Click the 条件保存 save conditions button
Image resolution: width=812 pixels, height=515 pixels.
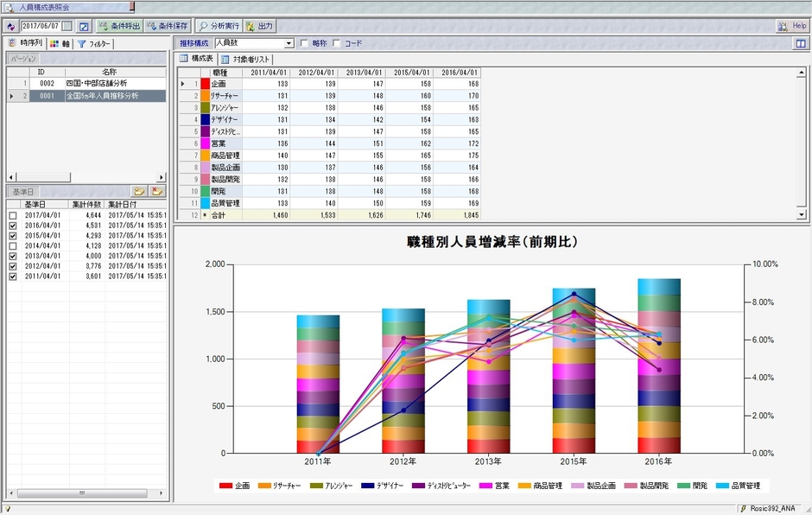(167, 26)
